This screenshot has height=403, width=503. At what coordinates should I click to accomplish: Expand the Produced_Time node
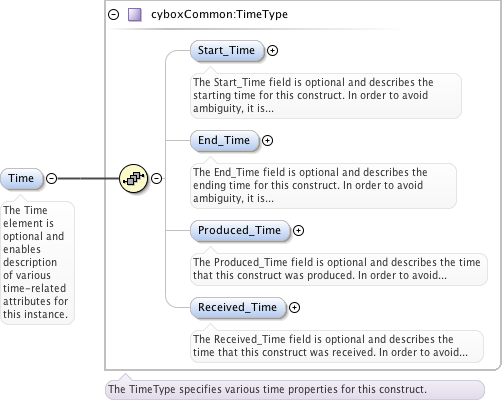coord(298,231)
